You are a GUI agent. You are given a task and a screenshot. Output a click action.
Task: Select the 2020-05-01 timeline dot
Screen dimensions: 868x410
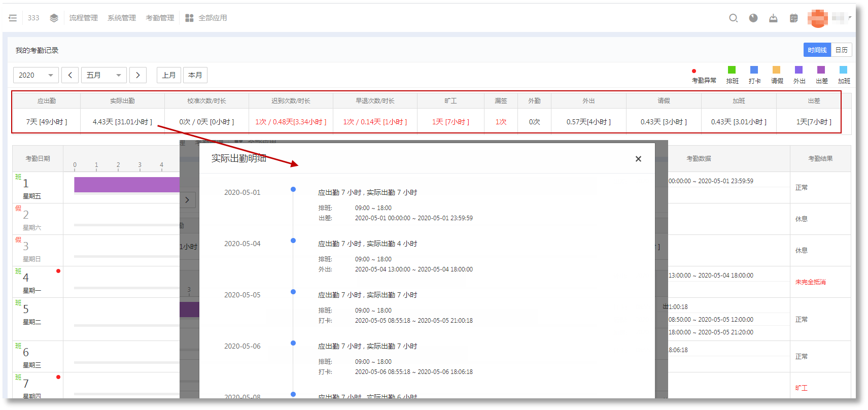pyautogui.click(x=293, y=189)
